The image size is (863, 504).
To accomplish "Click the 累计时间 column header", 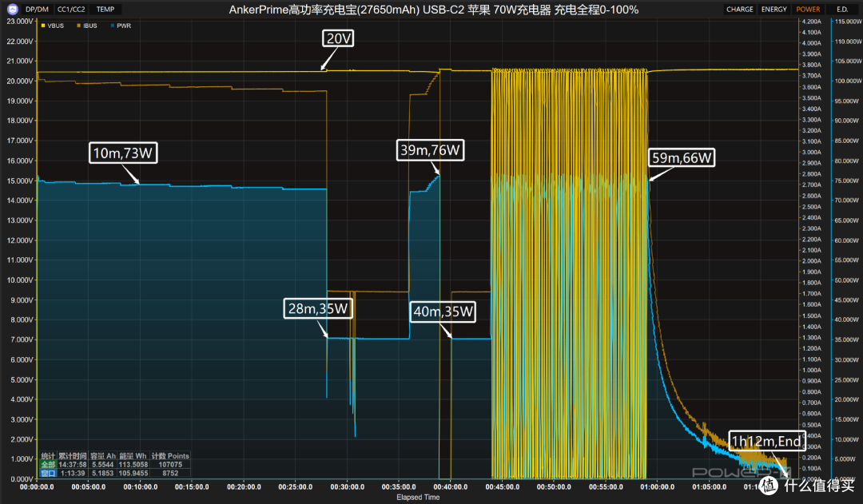I will tap(73, 456).
